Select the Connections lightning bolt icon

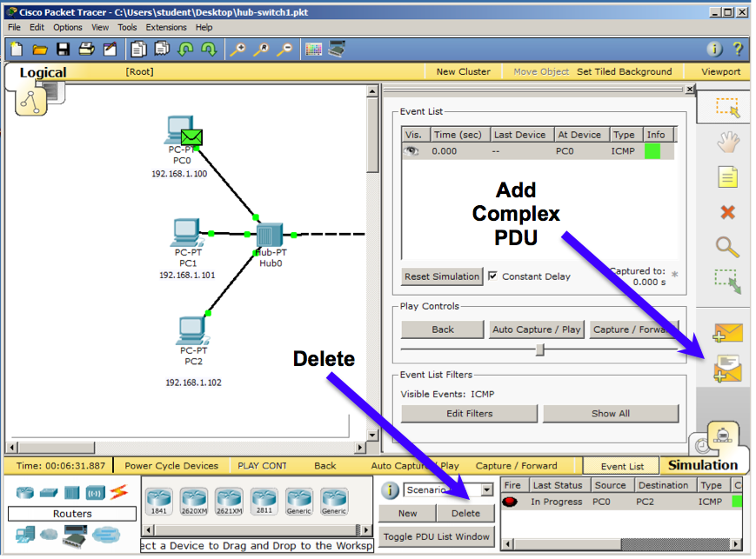118,492
